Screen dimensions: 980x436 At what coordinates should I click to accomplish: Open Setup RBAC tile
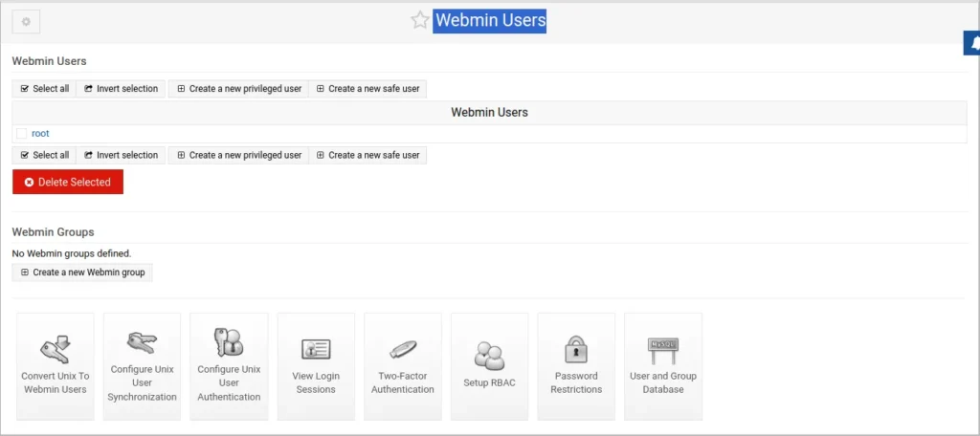tap(489, 366)
